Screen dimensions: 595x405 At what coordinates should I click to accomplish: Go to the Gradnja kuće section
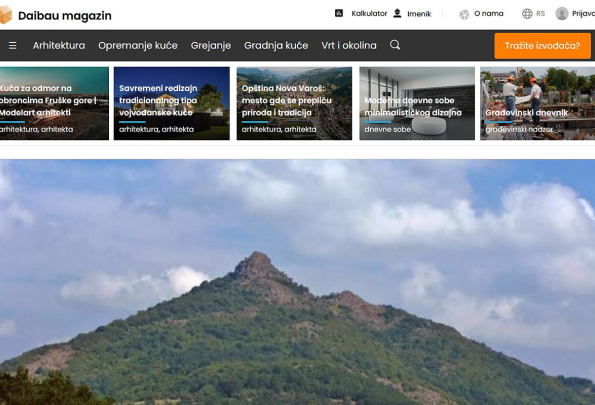tap(276, 46)
